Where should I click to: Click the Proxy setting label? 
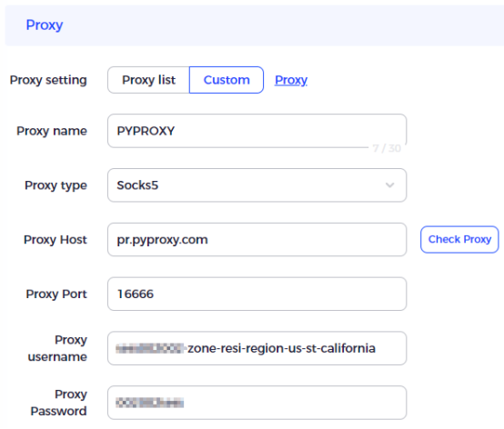click(48, 80)
